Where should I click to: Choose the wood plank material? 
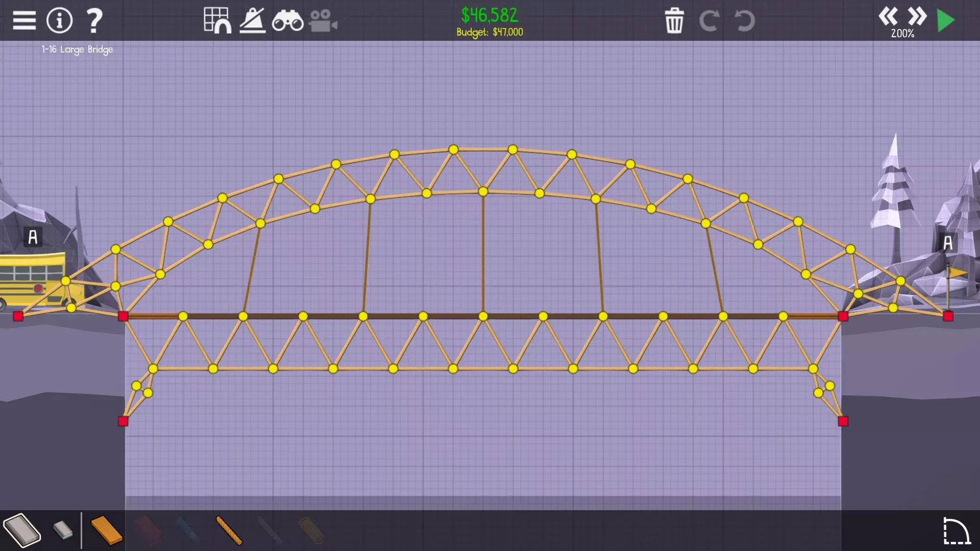click(106, 530)
